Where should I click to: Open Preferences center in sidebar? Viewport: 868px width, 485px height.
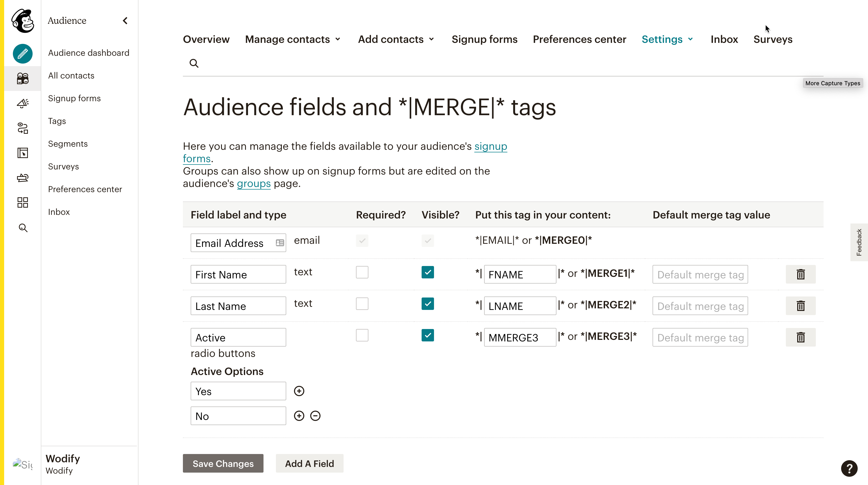[x=85, y=189]
